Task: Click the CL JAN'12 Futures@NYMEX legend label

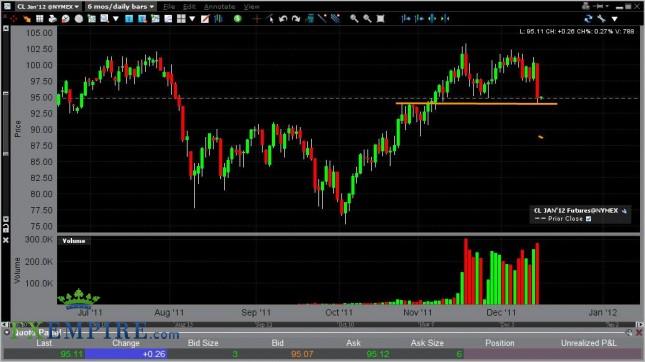Action: coord(576,210)
